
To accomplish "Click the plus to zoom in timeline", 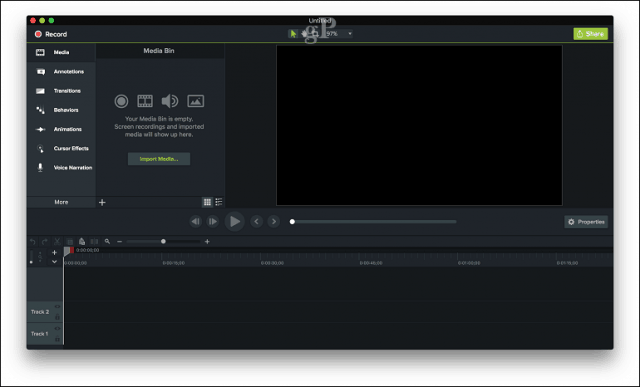I will [x=207, y=242].
